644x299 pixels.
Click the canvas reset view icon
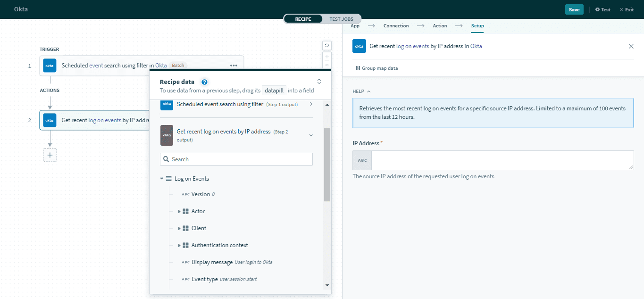pyautogui.click(x=326, y=46)
